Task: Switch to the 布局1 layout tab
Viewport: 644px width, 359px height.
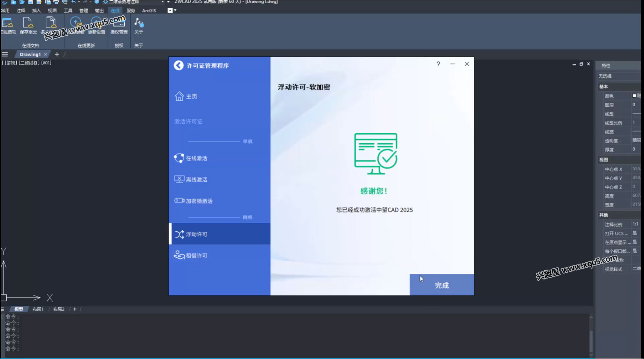Action: pyautogui.click(x=38, y=309)
